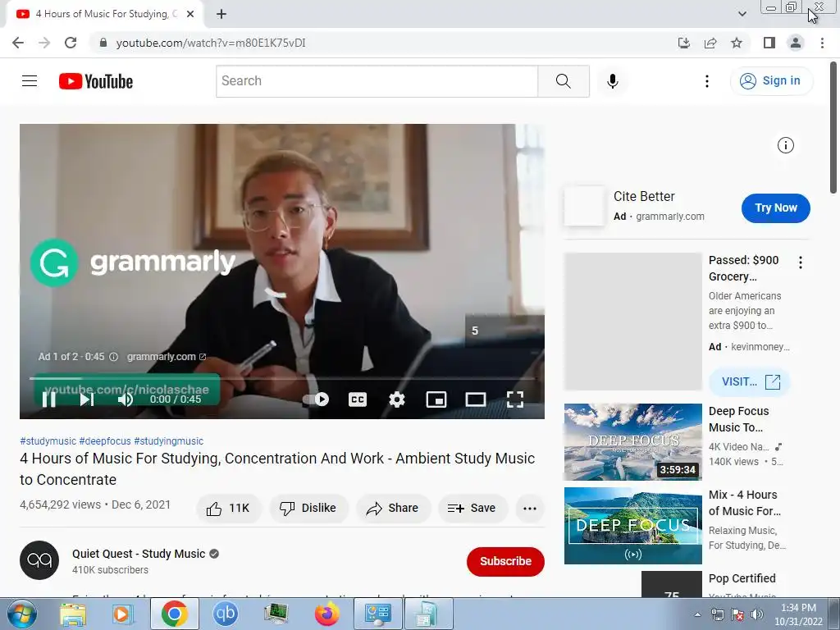
Task: Enter fullscreen mode
Action: coord(515,399)
